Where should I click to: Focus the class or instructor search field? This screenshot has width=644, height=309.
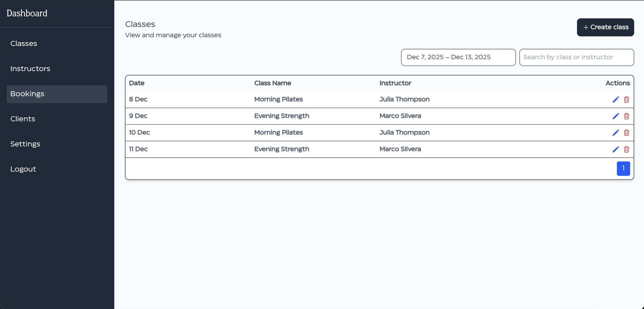tap(576, 57)
